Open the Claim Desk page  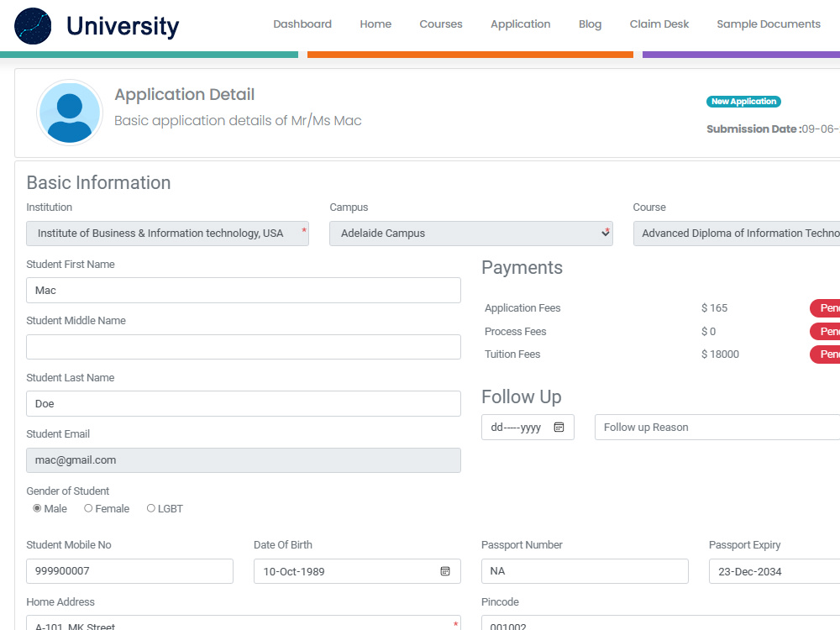pyautogui.click(x=659, y=24)
